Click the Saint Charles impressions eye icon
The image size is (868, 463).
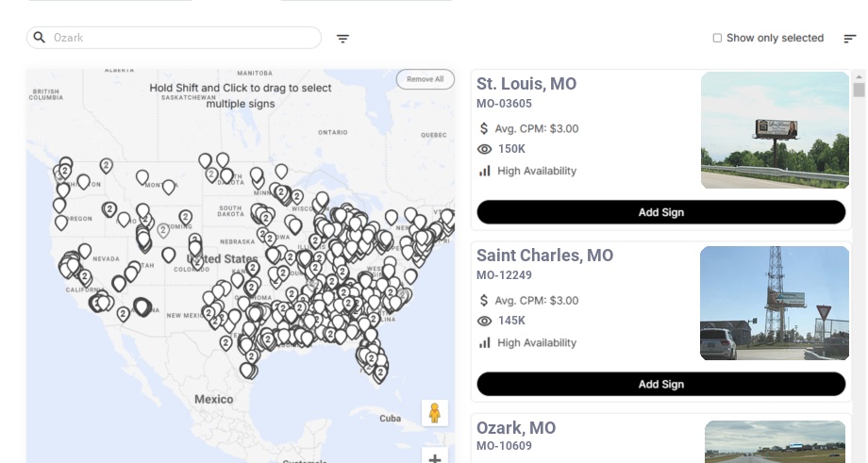click(485, 321)
